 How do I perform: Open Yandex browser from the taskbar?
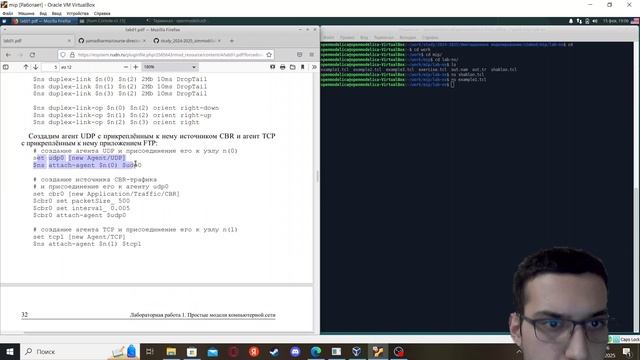click(254, 351)
